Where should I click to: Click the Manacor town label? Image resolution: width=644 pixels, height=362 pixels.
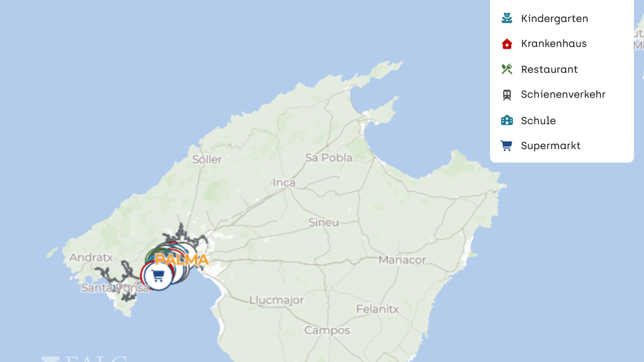pos(402,260)
